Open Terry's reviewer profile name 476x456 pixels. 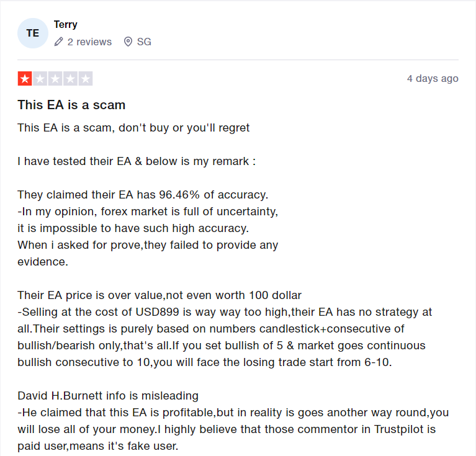pos(66,25)
